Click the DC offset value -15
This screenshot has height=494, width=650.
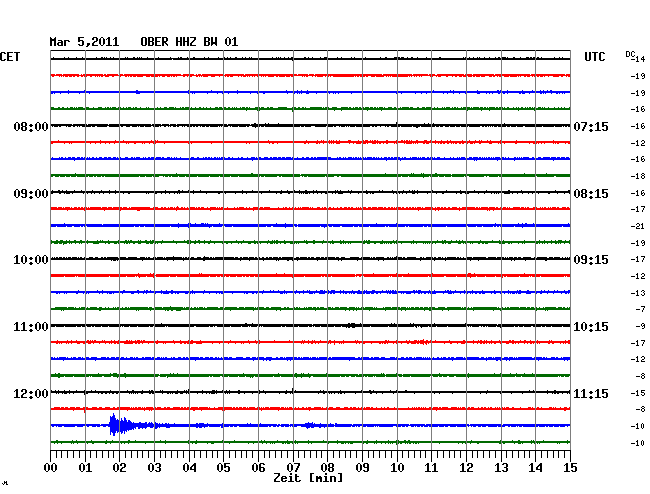[638, 393]
